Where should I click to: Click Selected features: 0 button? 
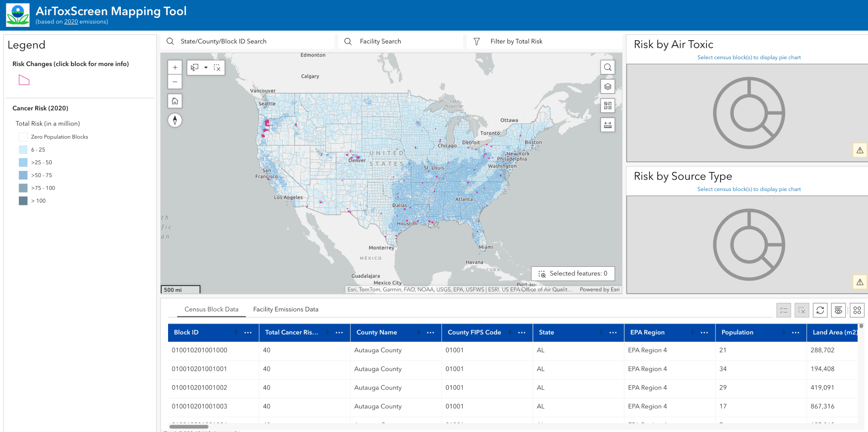(573, 274)
